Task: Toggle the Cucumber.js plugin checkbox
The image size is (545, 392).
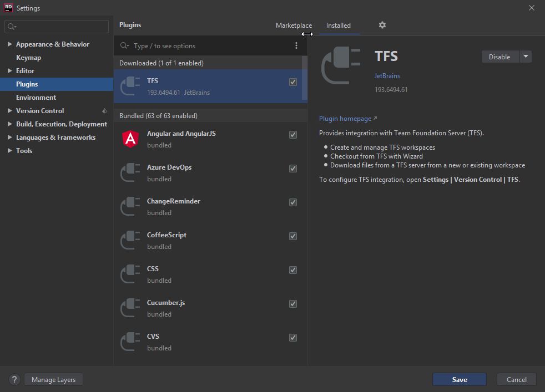Action: (293, 304)
